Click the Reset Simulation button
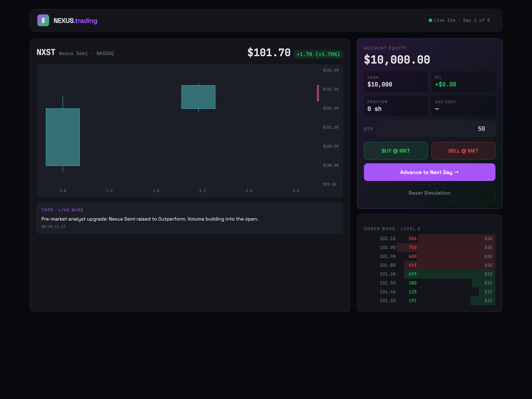The height and width of the screenshot is (399, 532). [x=429, y=193]
